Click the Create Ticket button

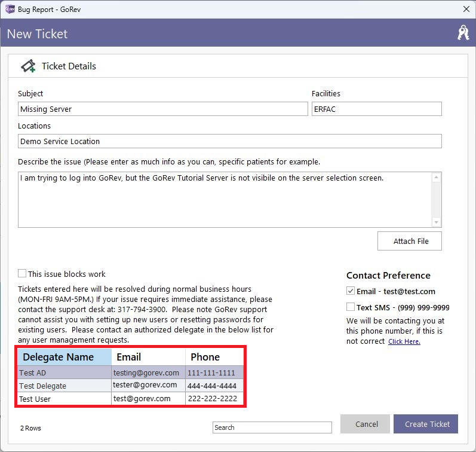click(x=426, y=424)
